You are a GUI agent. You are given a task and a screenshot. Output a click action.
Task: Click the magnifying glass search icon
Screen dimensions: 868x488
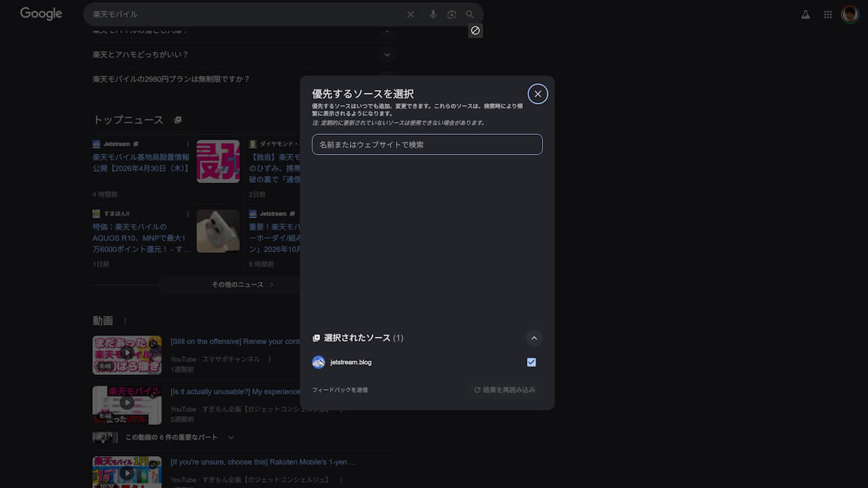coord(470,14)
